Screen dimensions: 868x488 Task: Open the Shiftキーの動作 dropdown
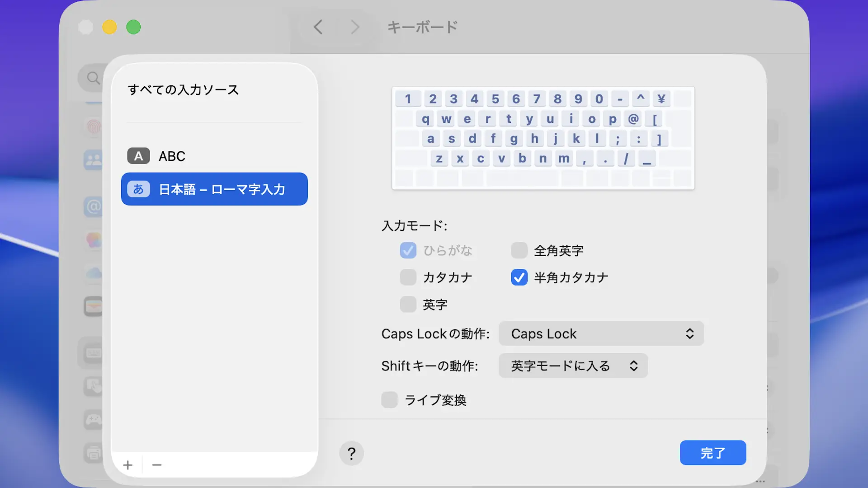click(573, 366)
